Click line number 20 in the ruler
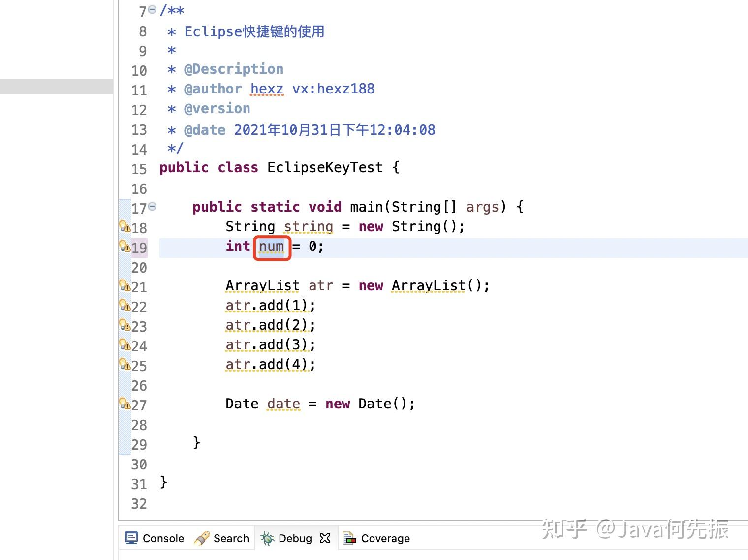This screenshot has height=560, width=748. [139, 268]
